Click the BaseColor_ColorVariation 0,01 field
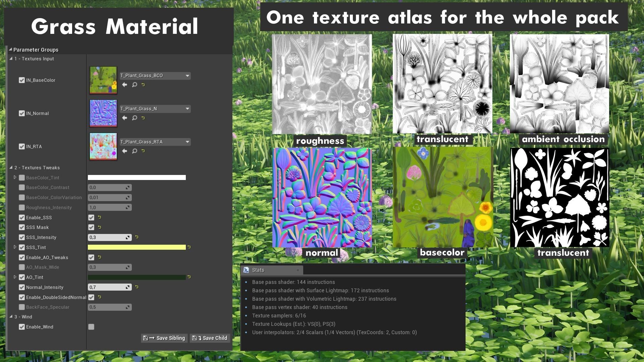Image resolution: width=644 pixels, height=362 pixels. pos(110,197)
